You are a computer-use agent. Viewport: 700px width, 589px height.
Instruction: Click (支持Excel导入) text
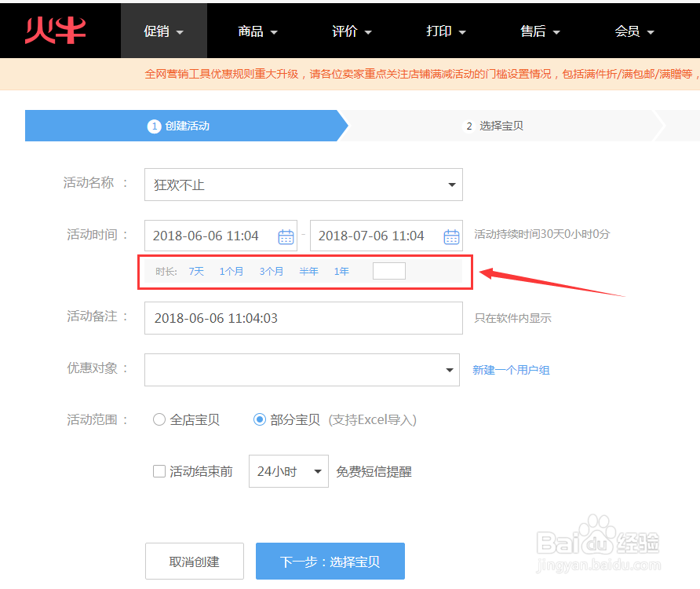372,419
